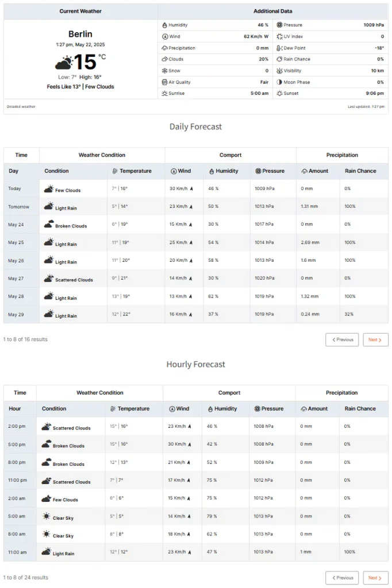Click the '1 to 8 of 16 results' text
Screen dimensions: 392x588
(25, 339)
